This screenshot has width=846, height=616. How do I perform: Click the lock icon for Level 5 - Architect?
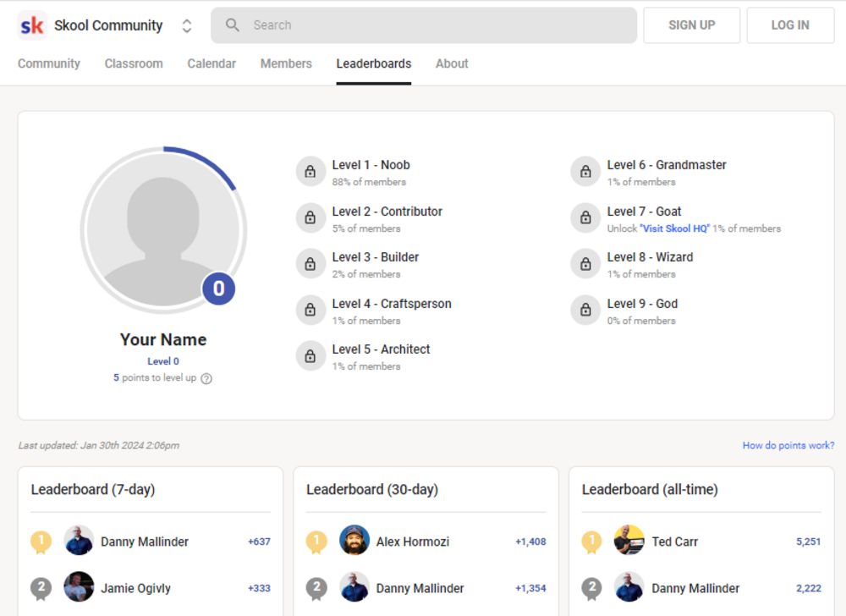(x=310, y=356)
